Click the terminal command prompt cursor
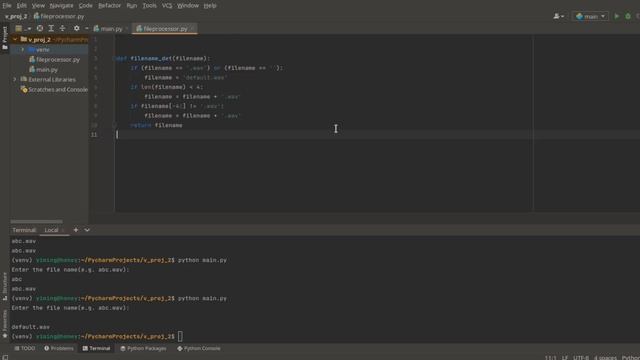This screenshot has height=360, width=640. point(180,337)
